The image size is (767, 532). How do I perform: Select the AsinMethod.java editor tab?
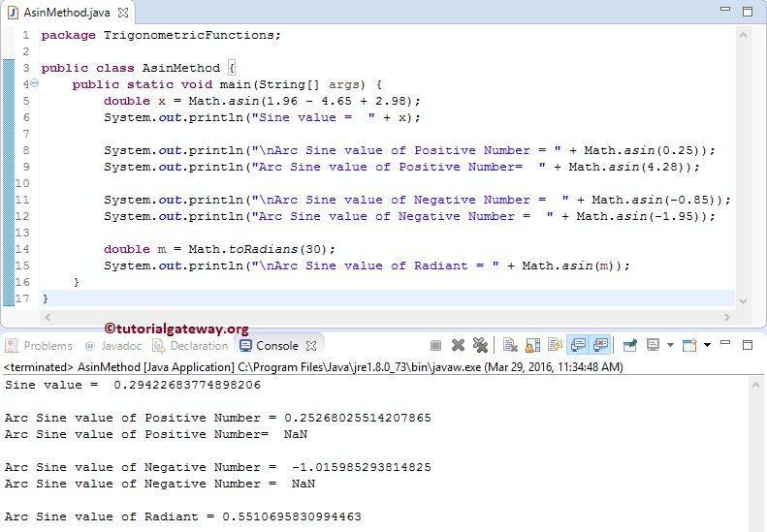(67, 13)
